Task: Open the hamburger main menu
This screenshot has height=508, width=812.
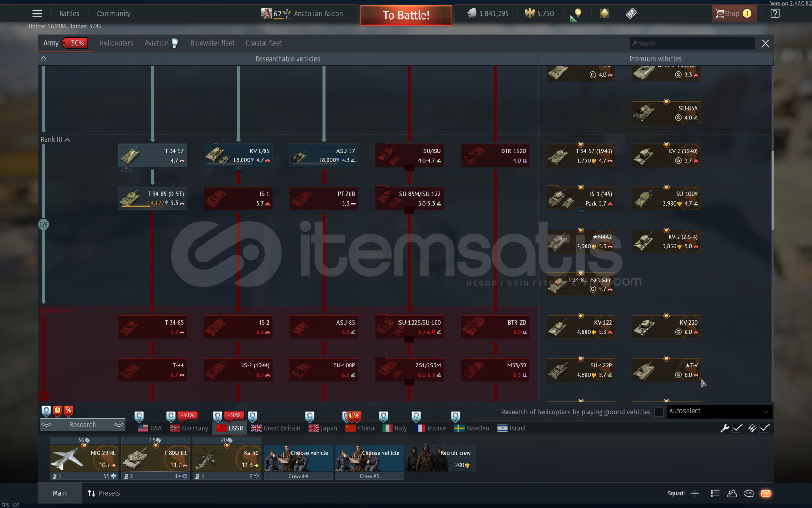Action: (x=37, y=14)
